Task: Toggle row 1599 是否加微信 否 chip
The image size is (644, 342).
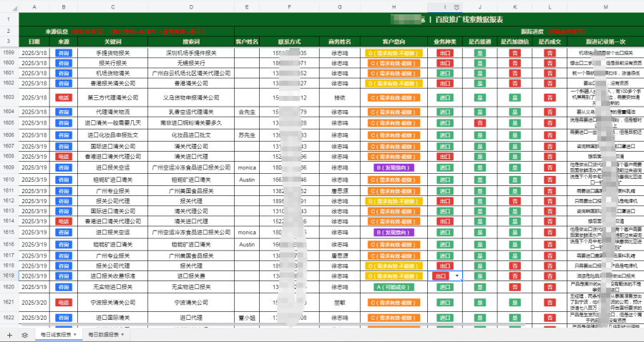Action: [514, 53]
